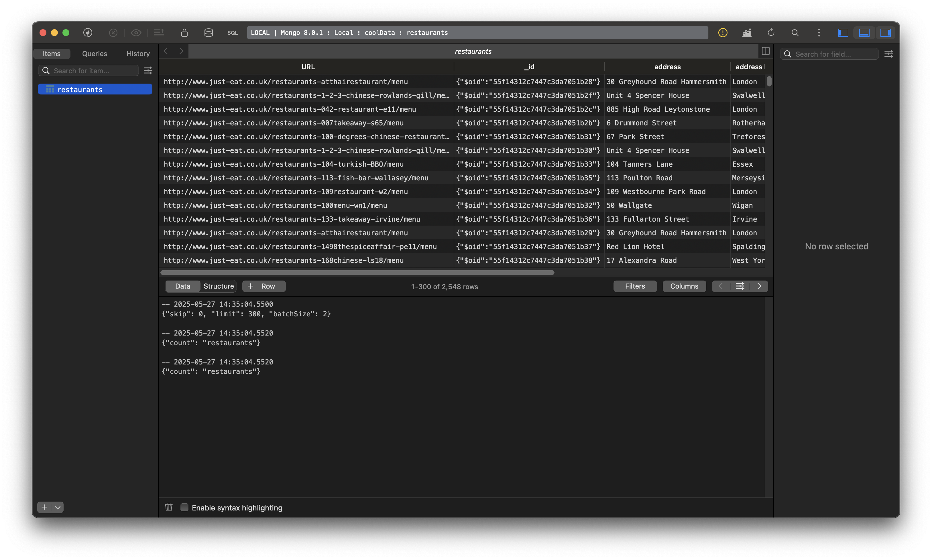This screenshot has height=560, width=932.
Task: Click the magnifier search icon in toolbar
Action: pyautogui.click(x=795, y=33)
